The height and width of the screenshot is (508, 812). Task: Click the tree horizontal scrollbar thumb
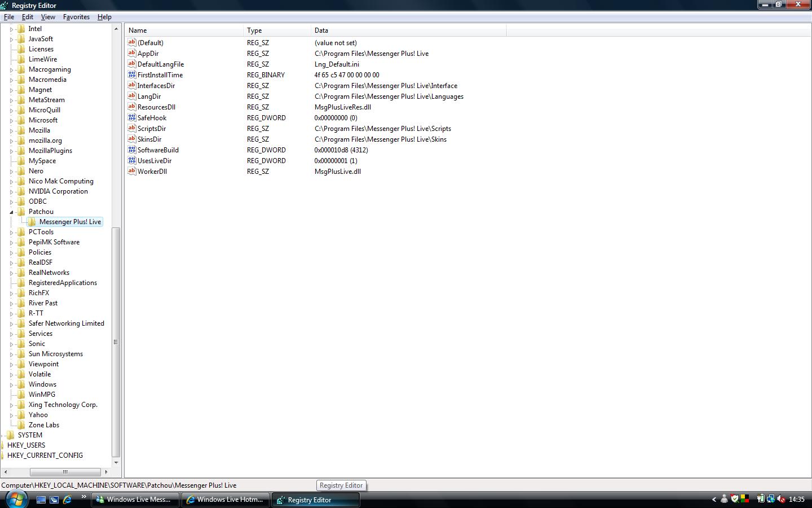coord(65,472)
